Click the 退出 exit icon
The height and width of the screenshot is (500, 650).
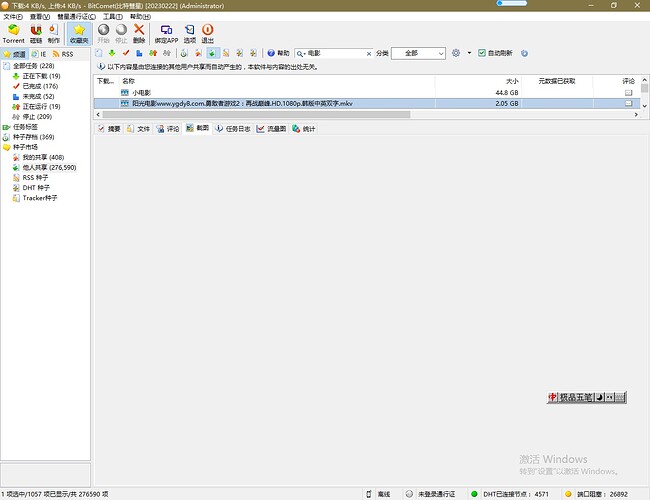coord(207,33)
